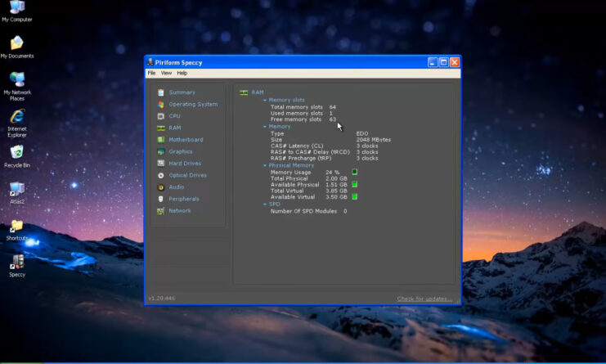Collapse the Memory slots section
606x364 pixels.
pyautogui.click(x=265, y=100)
